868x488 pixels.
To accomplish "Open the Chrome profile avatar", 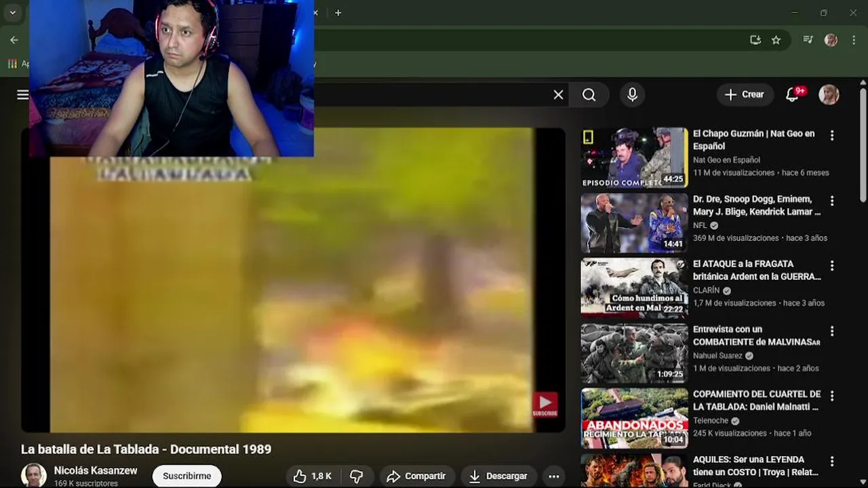I will (x=831, y=40).
